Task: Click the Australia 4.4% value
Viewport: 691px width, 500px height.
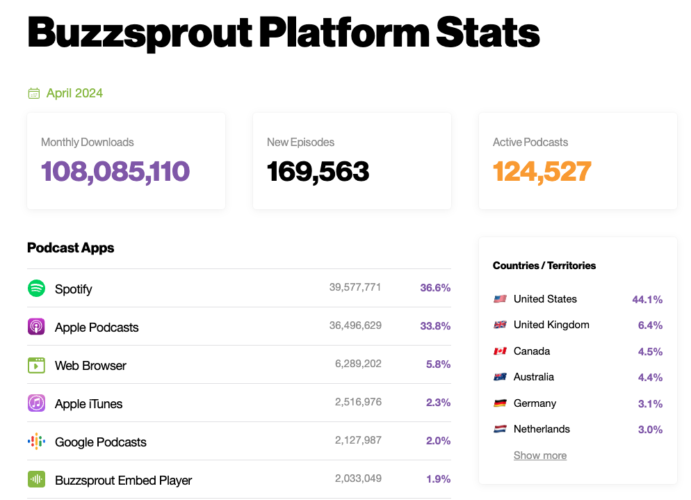Action: tap(650, 378)
